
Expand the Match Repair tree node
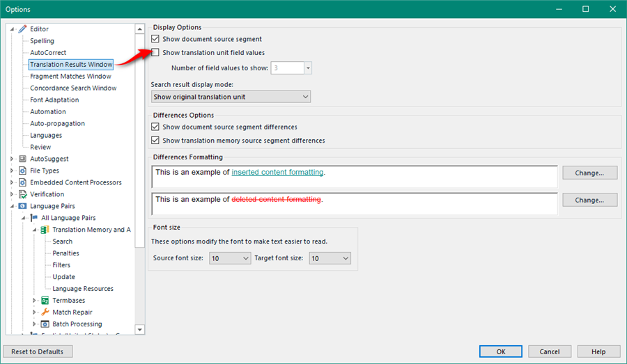(34, 312)
